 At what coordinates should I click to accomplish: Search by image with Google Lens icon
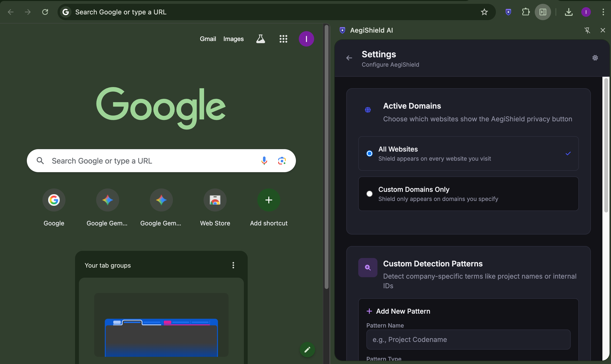click(x=282, y=161)
